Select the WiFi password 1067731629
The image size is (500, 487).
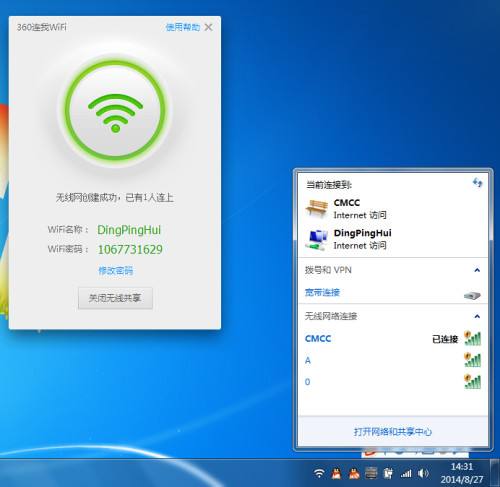point(130,249)
